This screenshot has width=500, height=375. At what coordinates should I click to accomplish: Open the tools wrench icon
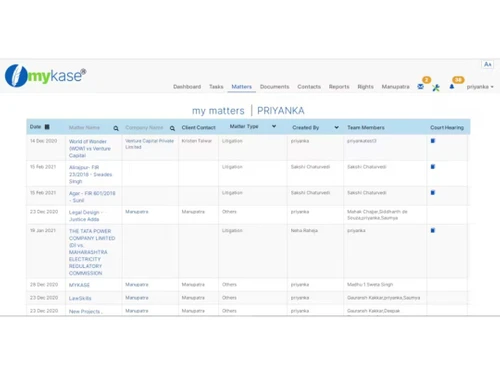point(436,88)
